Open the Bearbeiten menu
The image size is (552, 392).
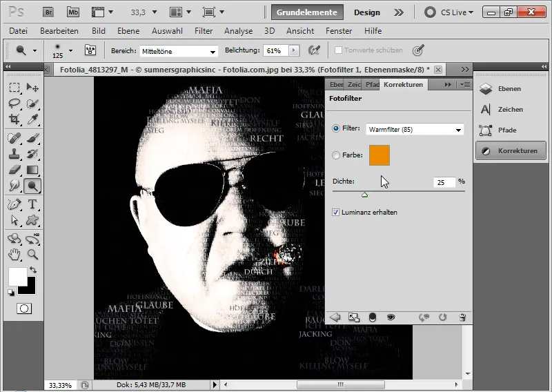point(59,31)
